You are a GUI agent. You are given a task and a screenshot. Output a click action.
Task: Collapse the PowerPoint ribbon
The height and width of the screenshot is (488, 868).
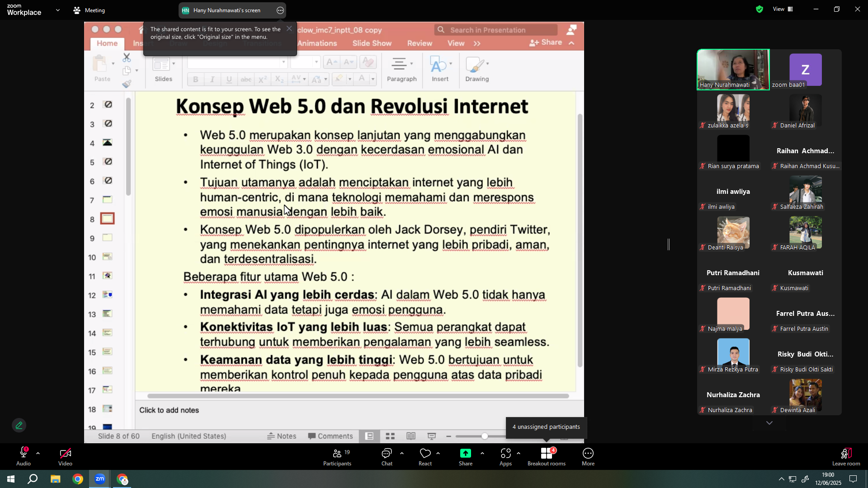click(571, 43)
